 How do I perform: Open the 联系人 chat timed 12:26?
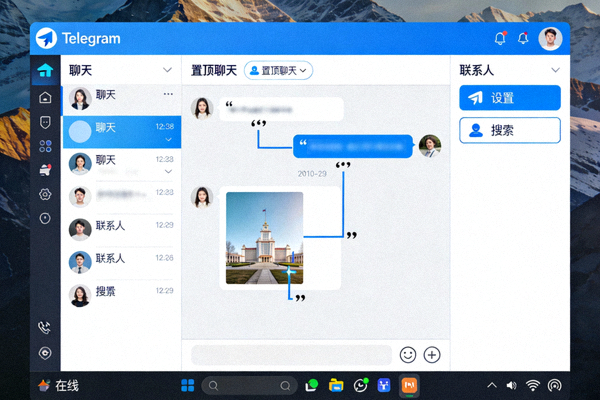coord(122,263)
